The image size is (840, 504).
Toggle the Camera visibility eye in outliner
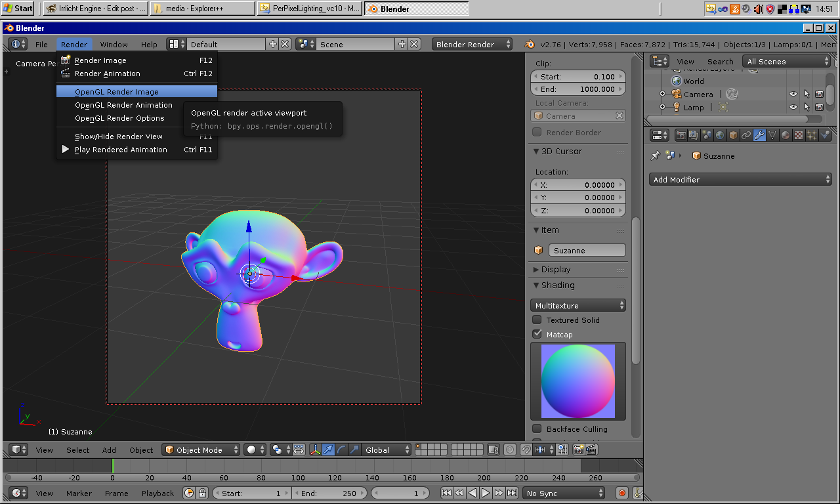[x=793, y=94]
